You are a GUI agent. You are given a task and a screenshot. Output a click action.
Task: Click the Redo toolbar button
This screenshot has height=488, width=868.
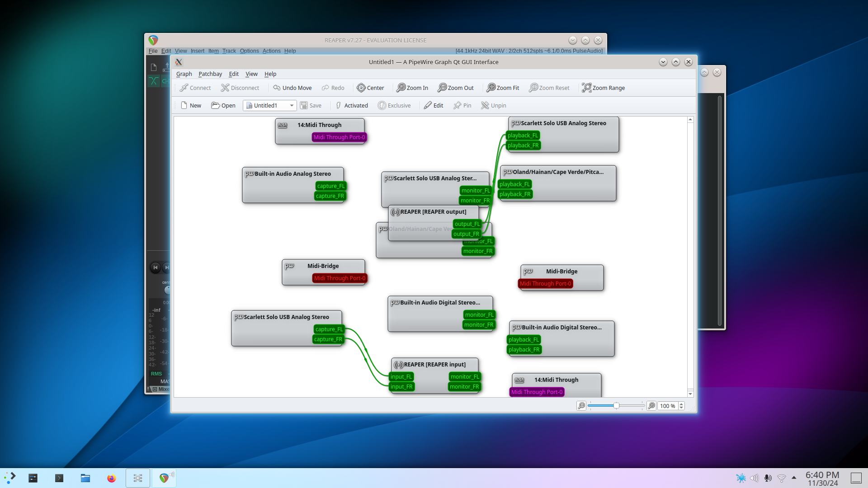click(x=333, y=88)
